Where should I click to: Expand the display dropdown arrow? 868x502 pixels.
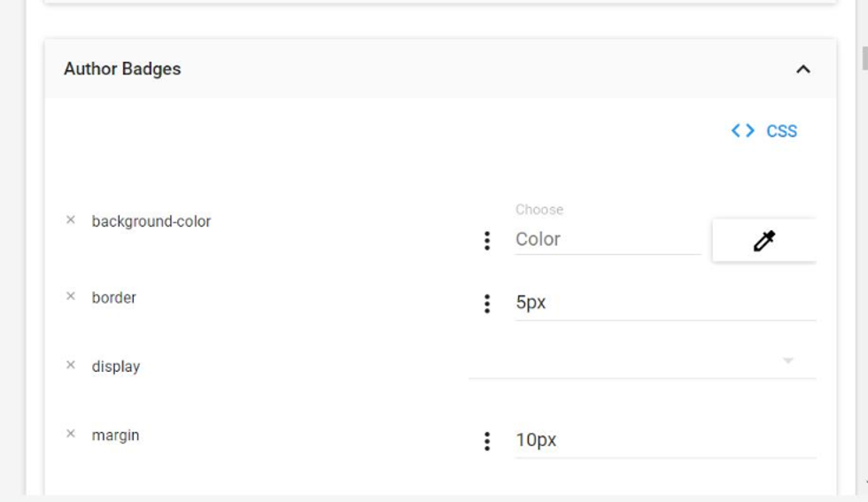click(787, 361)
